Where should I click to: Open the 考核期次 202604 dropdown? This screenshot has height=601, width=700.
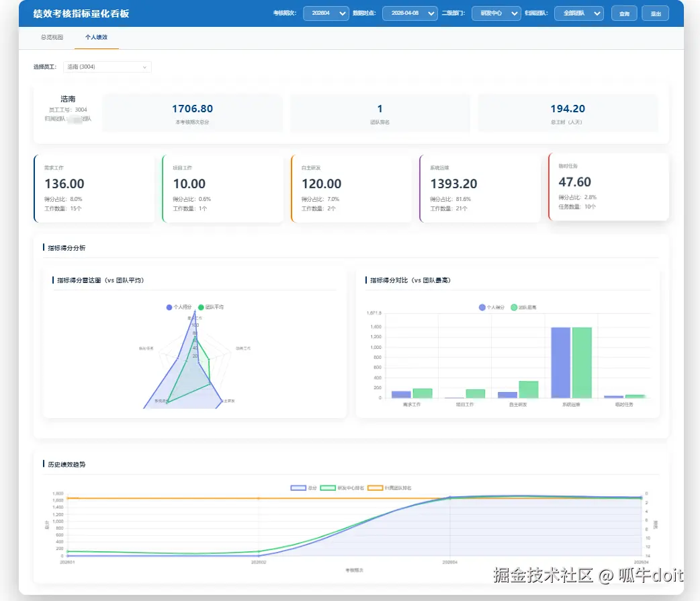coord(325,13)
